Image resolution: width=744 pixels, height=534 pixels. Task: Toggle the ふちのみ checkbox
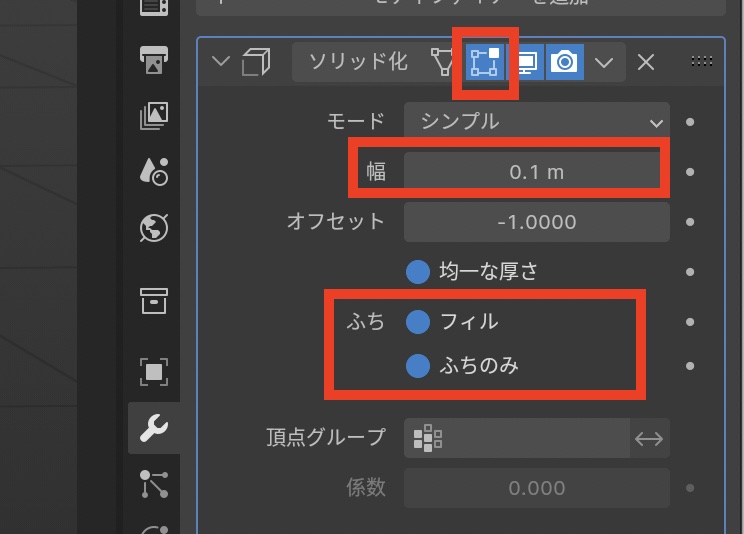[x=418, y=367]
